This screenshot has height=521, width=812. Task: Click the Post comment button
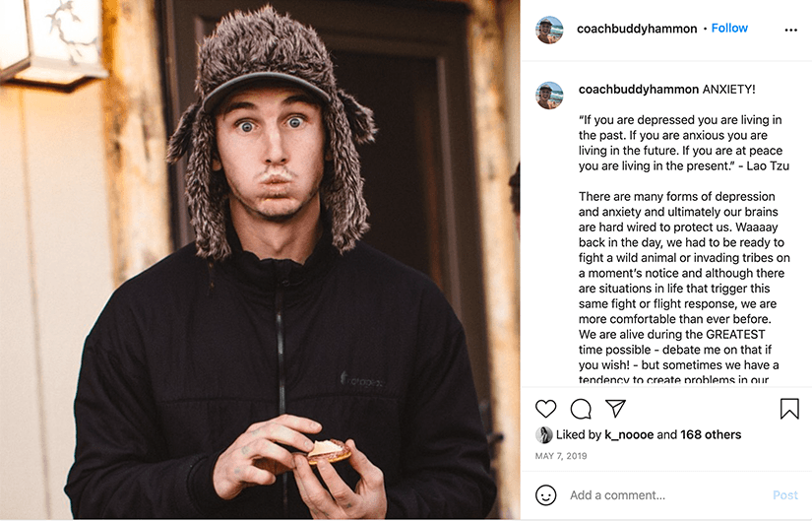pyautogui.click(x=785, y=495)
